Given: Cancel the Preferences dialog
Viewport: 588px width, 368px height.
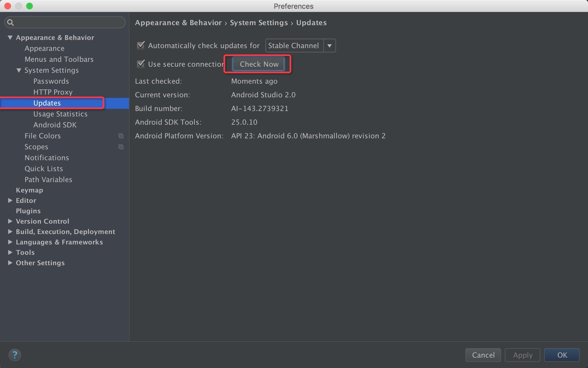Looking at the screenshot, I should click(483, 355).
